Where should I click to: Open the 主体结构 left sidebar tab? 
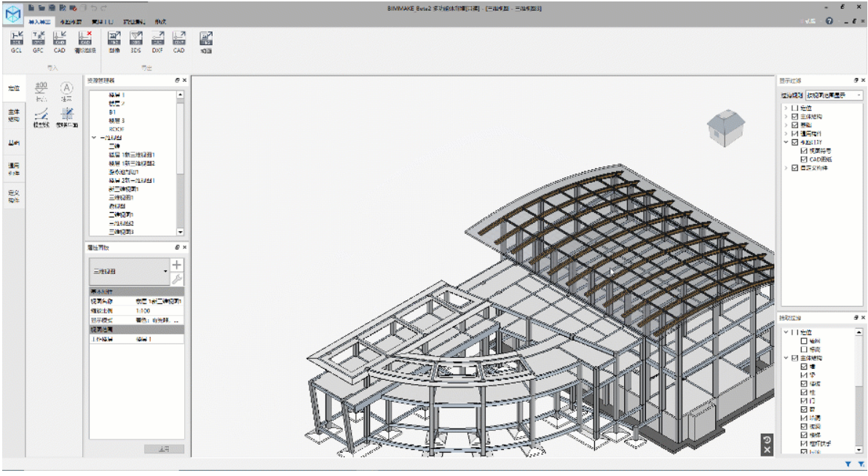tap(14, 115)
